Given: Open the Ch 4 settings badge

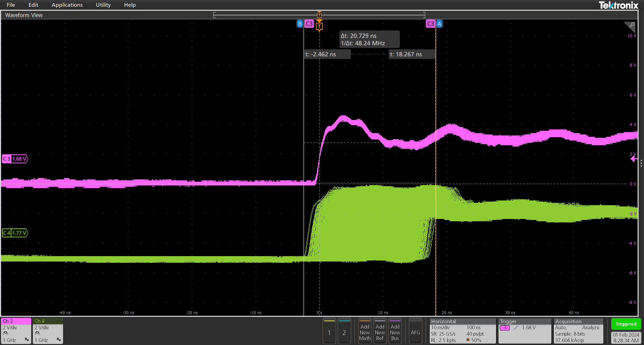Looking at the screenshot, I should [x=48, y=331].
